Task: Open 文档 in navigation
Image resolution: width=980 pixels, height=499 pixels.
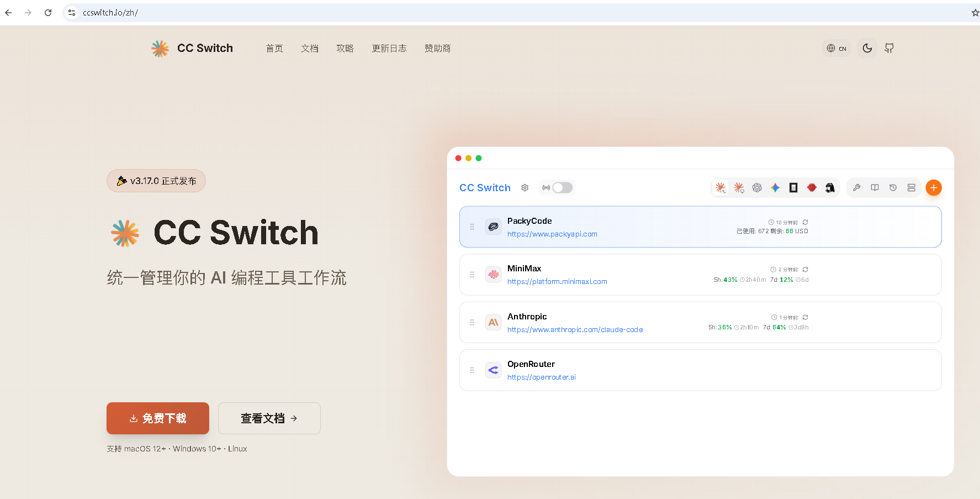Action: 310,49
